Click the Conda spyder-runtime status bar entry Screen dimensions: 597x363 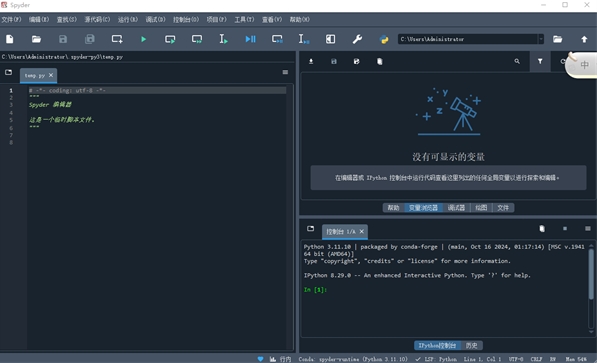pyautogui.click(x=353, y=359)
